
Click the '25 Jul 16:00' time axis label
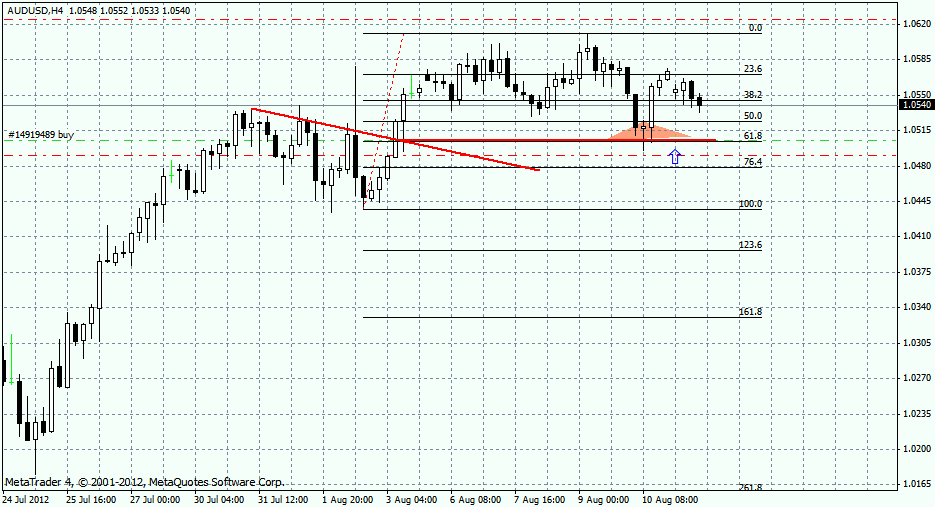91,499
